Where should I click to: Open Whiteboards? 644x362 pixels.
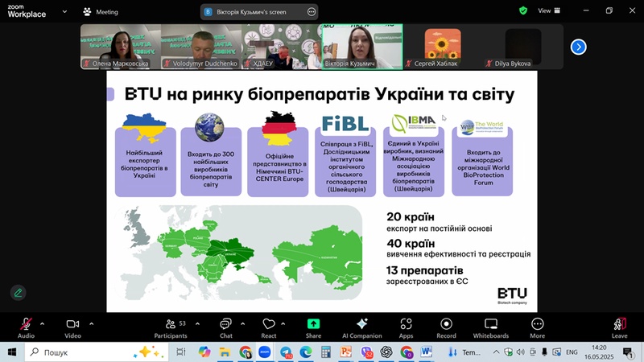pyautogui.click(x=491, y=327)
